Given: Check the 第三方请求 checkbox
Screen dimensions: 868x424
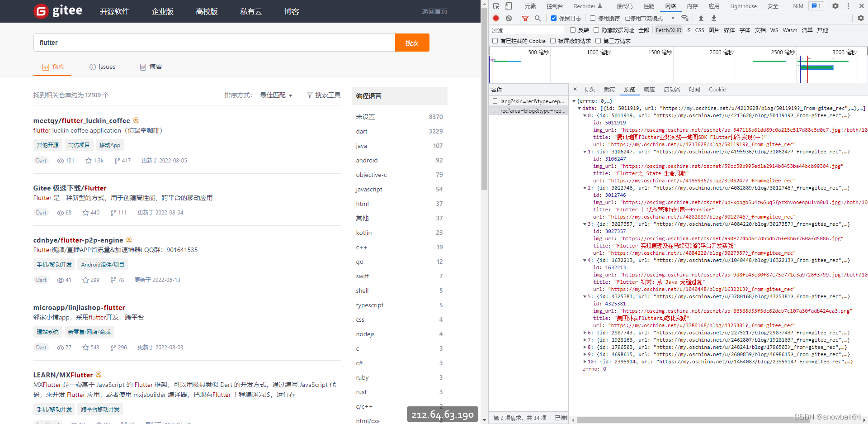Looking at the screenshot, I should pyautogui.click(x=598, y=41).
